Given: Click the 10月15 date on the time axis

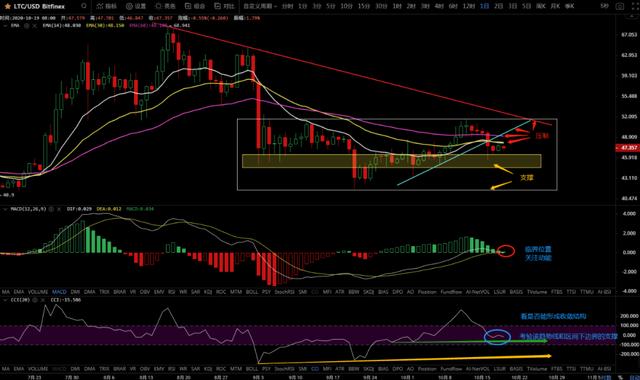Looking at the screenshot, I should click(482, 377).
